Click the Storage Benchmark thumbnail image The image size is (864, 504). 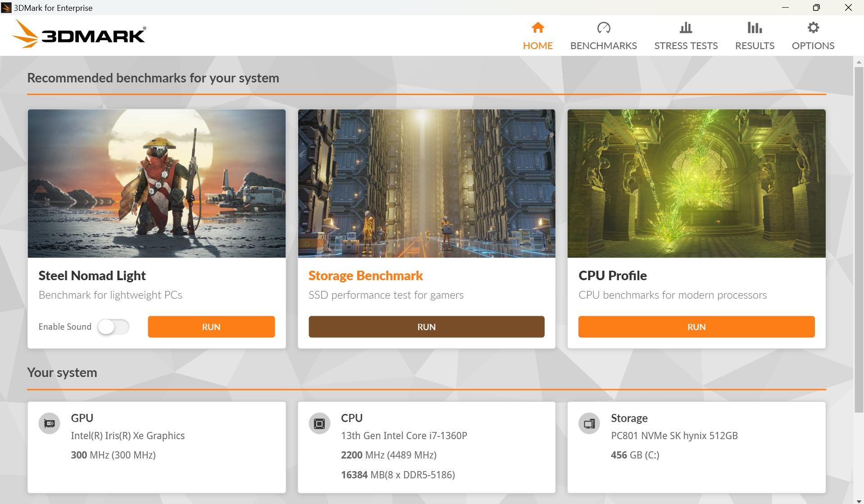coord(427,183)
